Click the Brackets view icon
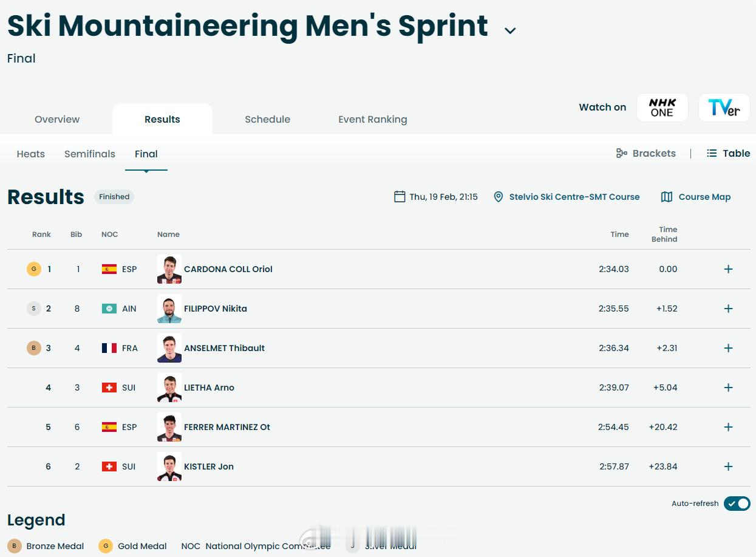Viewport: 756px width, 557px height. [x=621, y=153]
